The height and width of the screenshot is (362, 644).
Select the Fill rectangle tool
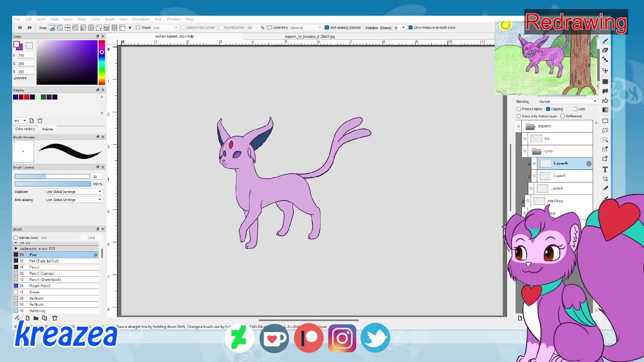tap(605, 81)
